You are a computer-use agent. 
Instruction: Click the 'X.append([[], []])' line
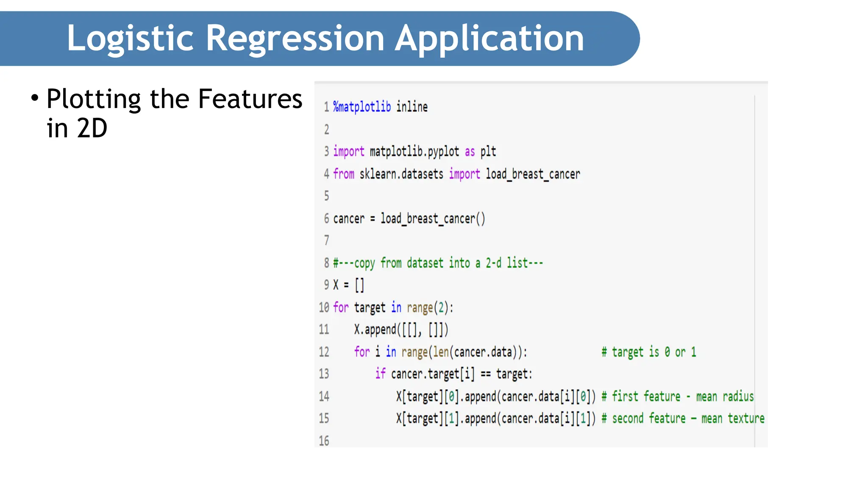coord(401,330)
